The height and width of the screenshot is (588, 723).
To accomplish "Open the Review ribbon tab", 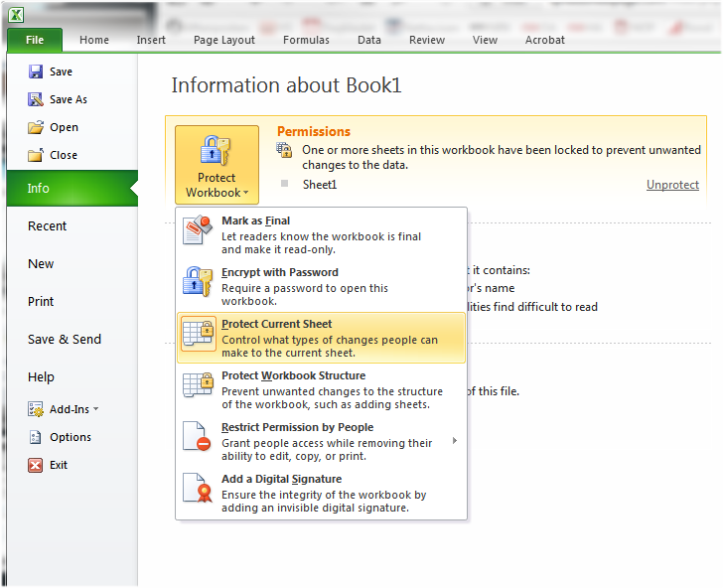I will pyautogui.click(x=427, y=40).
